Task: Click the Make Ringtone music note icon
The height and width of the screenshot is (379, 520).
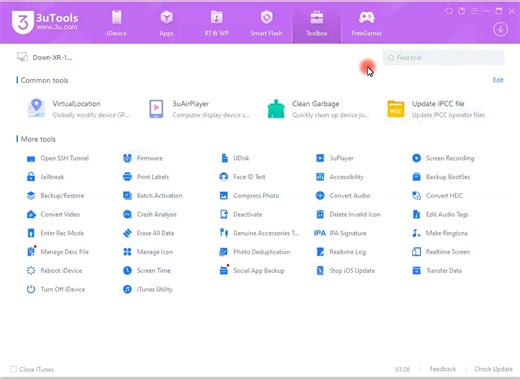Action: pos(416,233)
